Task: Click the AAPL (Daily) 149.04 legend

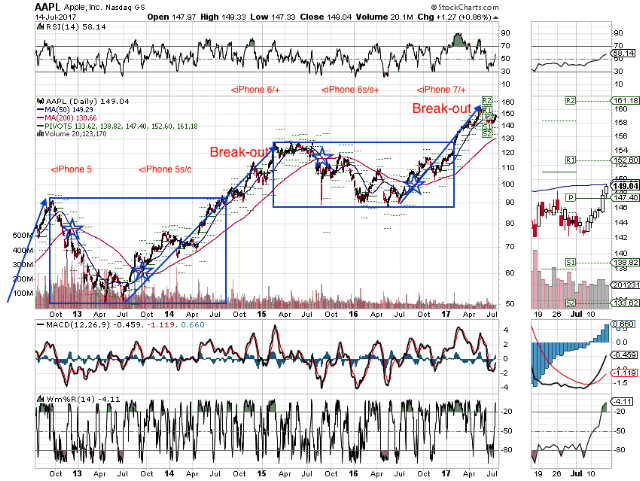Action: (88, 101)
